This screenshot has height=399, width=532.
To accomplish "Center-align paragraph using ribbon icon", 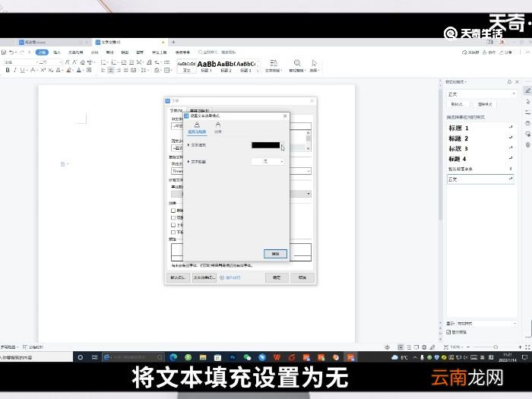I will (x=111, y=70).
